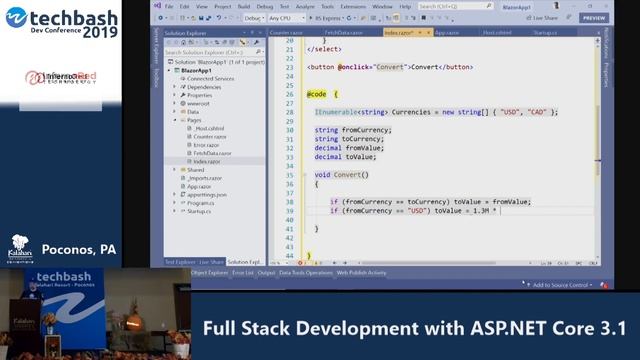Open the Edit menu
640x360 pixels.
(184, 7)
